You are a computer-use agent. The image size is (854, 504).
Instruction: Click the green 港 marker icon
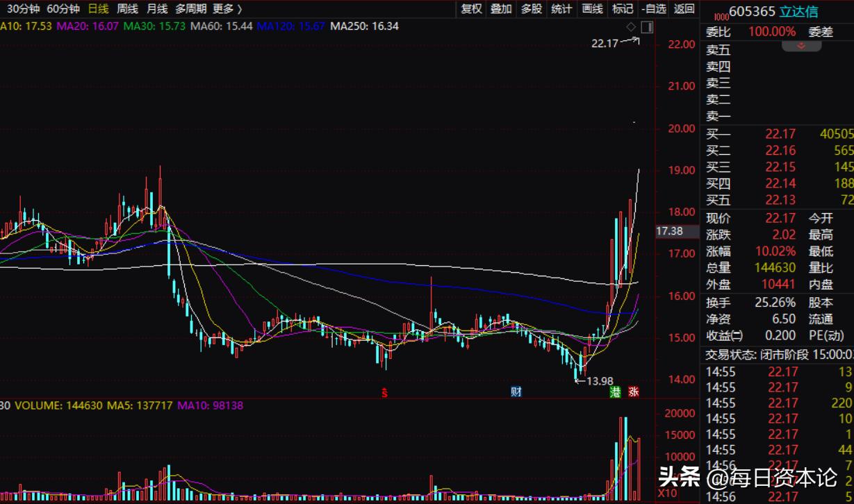615,392
